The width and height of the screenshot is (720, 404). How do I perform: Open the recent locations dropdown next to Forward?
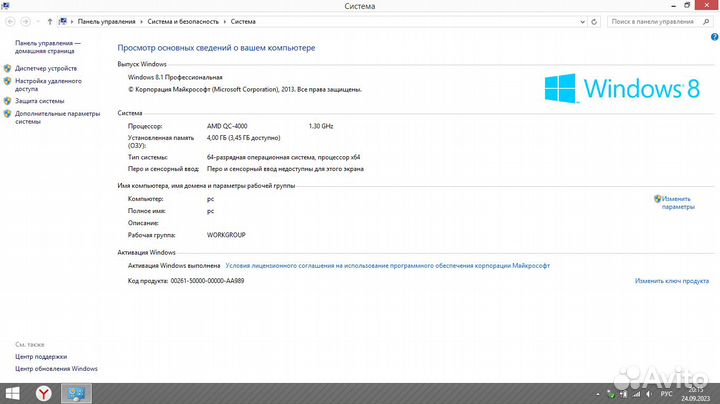[38, 22]
